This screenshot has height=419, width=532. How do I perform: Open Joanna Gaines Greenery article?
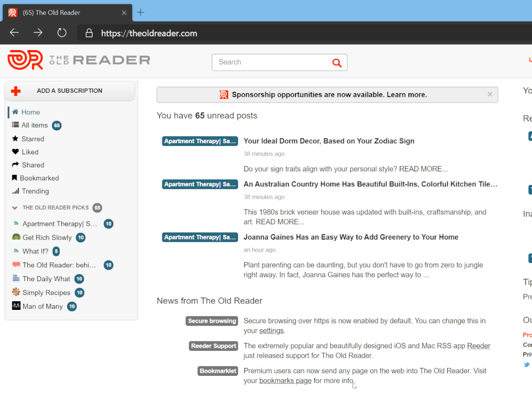(351, 237)
